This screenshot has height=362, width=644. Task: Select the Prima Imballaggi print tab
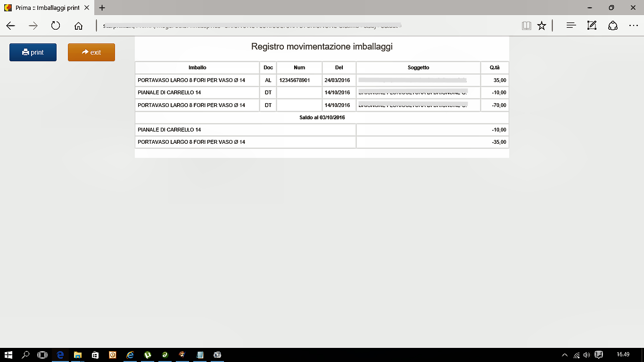45,8
